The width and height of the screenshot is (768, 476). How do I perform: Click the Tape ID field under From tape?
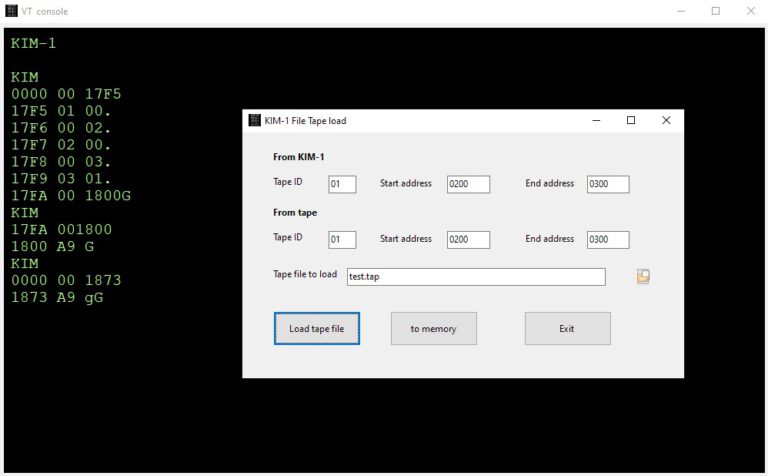click(342, 240)
